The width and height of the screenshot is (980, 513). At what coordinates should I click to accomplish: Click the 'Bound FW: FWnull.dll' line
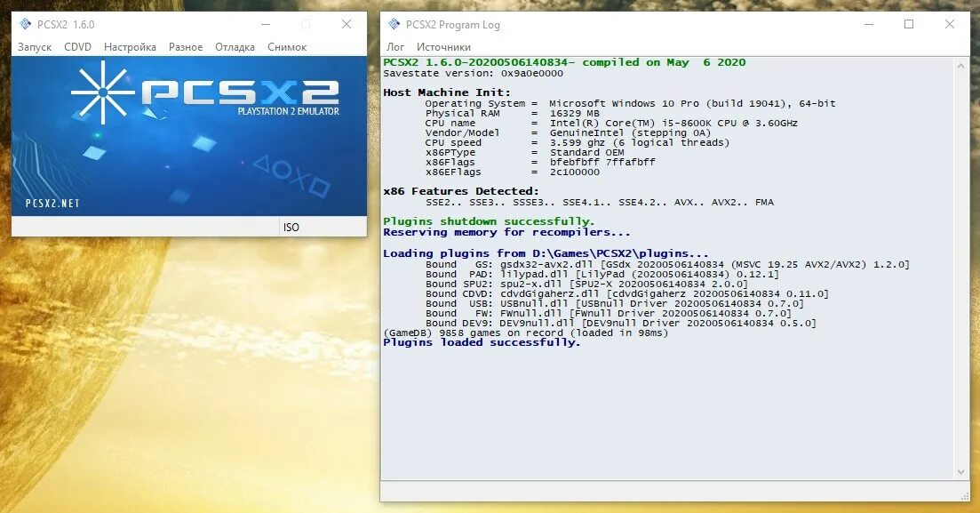608,314
